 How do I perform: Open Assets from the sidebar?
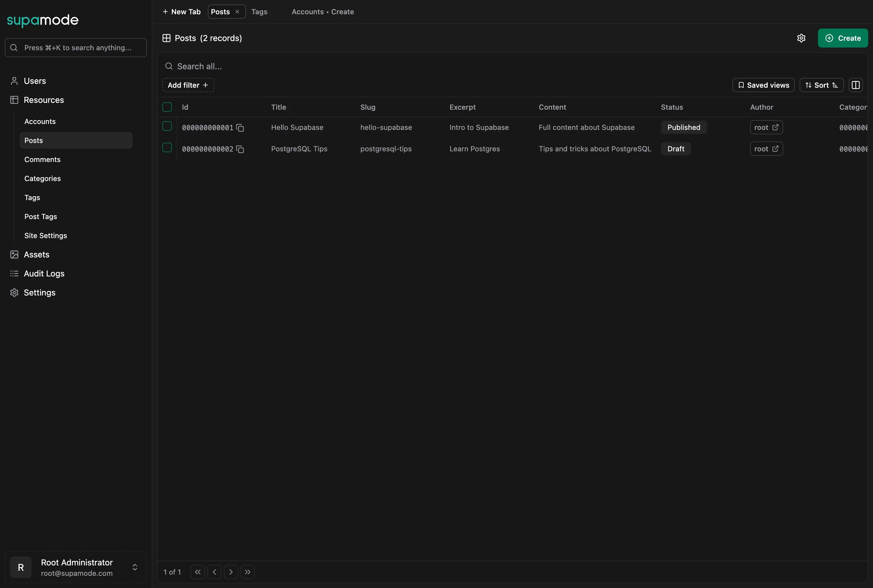click(37, 254)
